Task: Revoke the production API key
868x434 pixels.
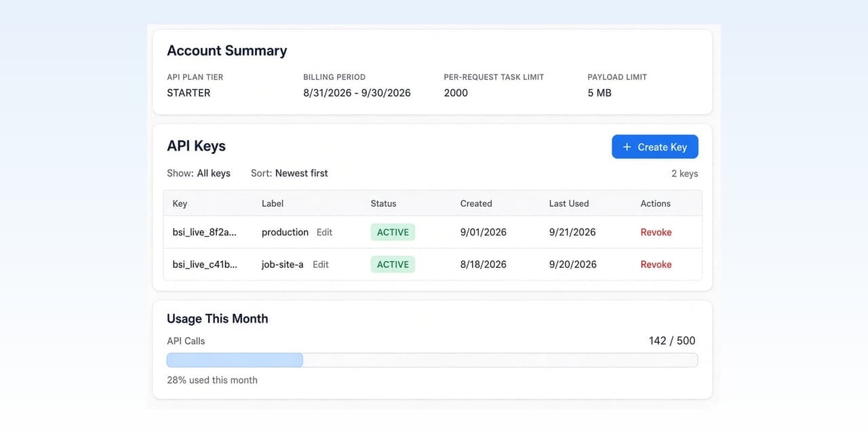Action: click(x=656, y=233)
